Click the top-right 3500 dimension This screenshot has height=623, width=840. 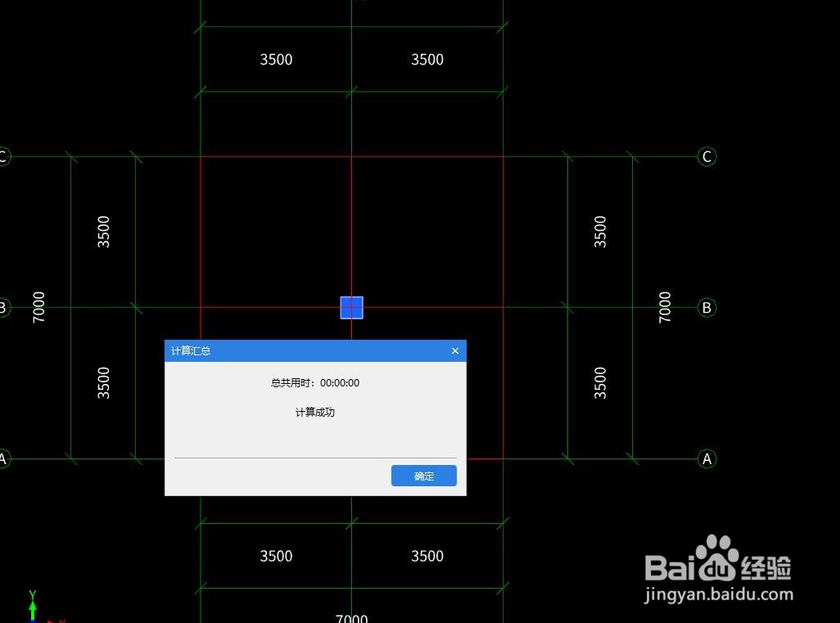(427, 60)
